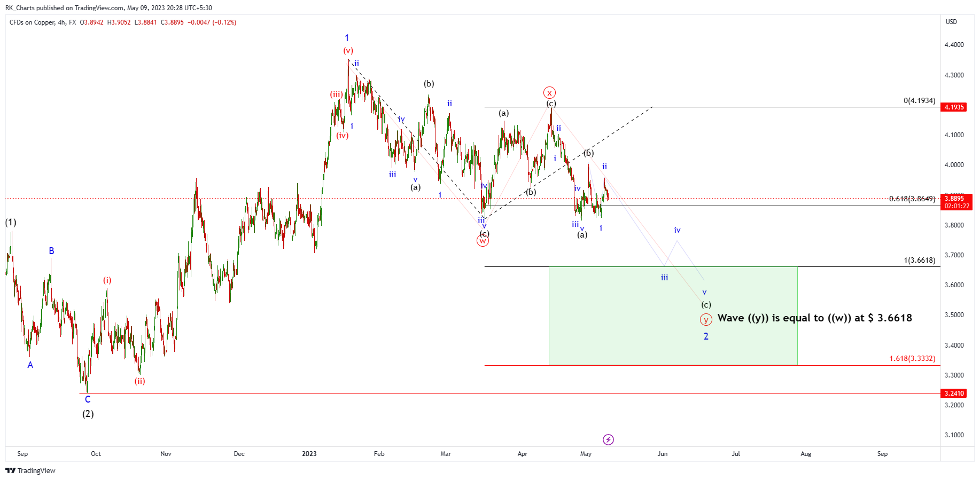Click the (1) wave label at left

11,222
